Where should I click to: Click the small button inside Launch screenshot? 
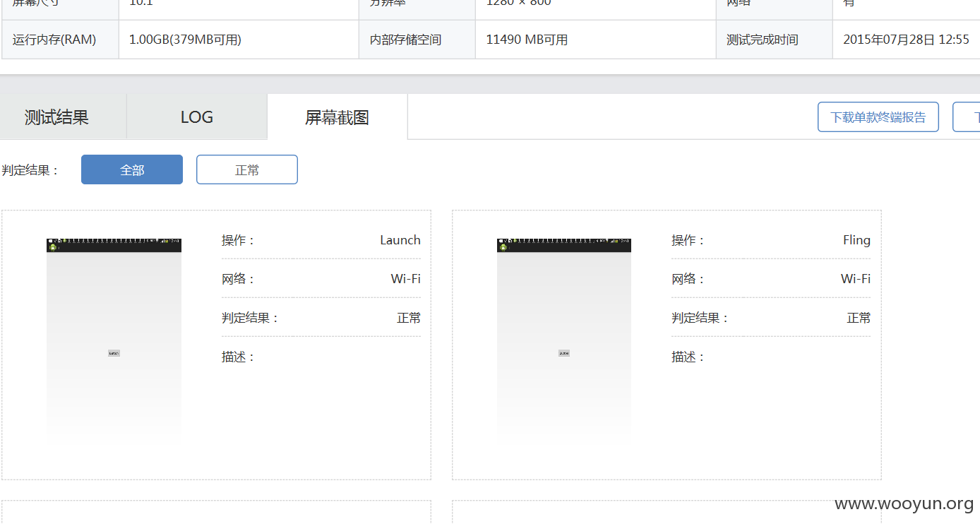[x=114, y=353]
